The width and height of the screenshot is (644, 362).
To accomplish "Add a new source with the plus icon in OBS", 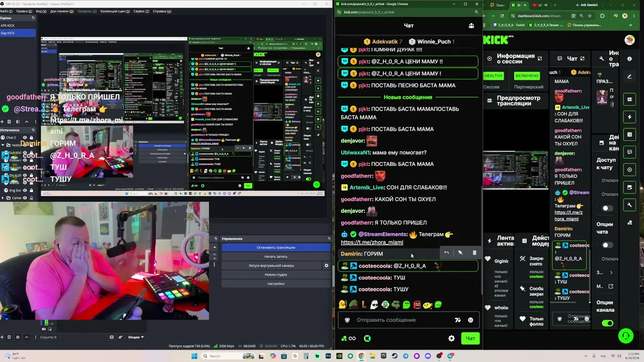I will point(2,337).
